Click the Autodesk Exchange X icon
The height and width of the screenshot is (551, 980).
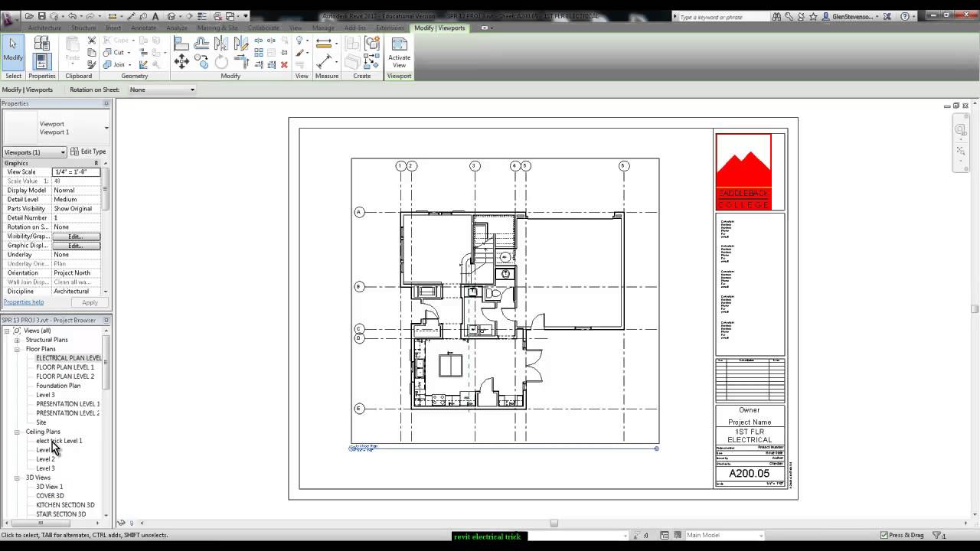tap(887, 16)
